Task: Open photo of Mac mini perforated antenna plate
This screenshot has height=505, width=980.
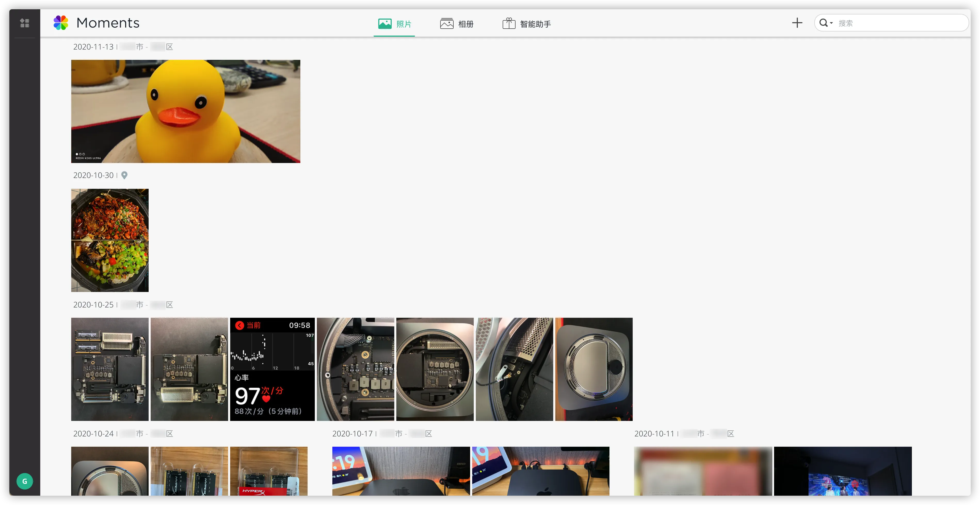Action: pyautogui.click(x=594, y=369)
